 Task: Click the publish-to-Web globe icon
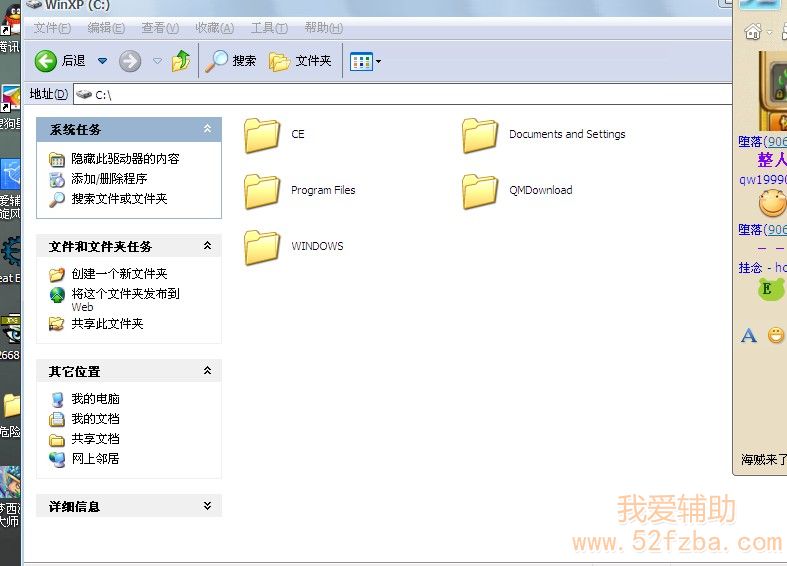coord(57,295)
